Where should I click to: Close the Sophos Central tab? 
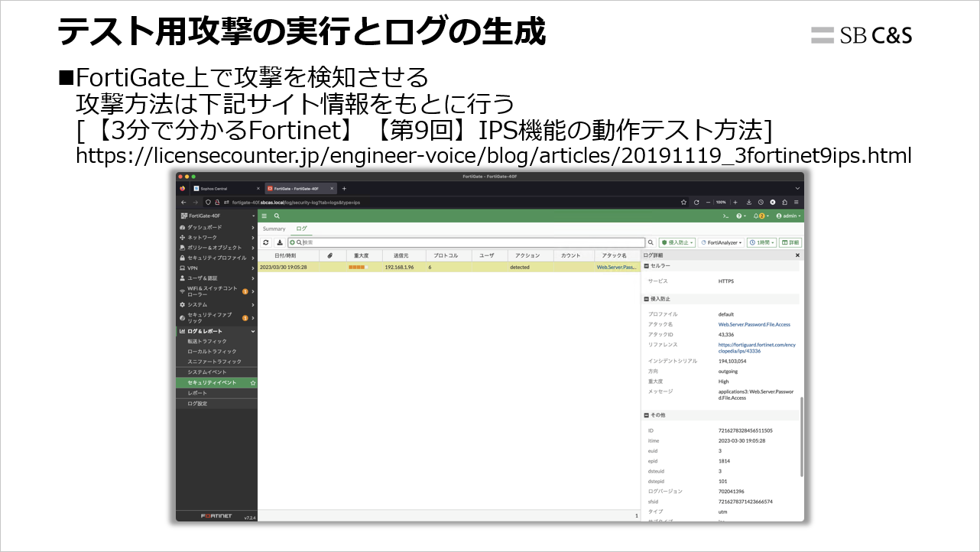258,188
